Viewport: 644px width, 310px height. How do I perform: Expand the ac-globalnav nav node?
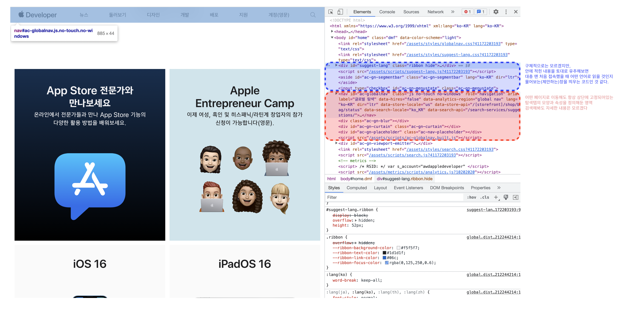336,93
